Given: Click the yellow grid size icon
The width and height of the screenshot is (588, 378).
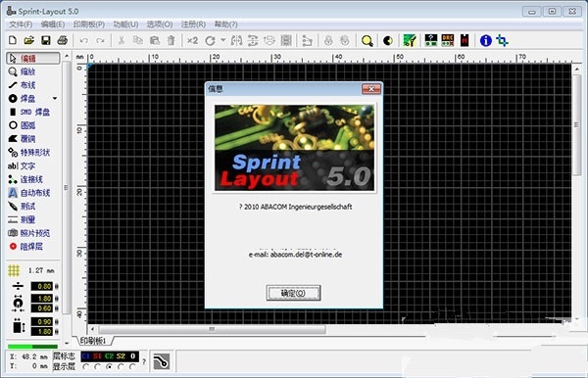Looking at the screenshot, I should pyautogui.click(x=14, y=270).
